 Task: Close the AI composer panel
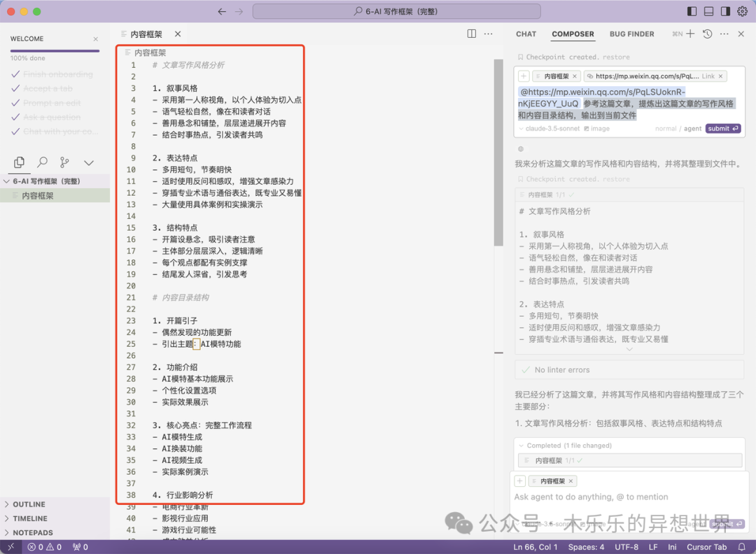tap(741, 34)
